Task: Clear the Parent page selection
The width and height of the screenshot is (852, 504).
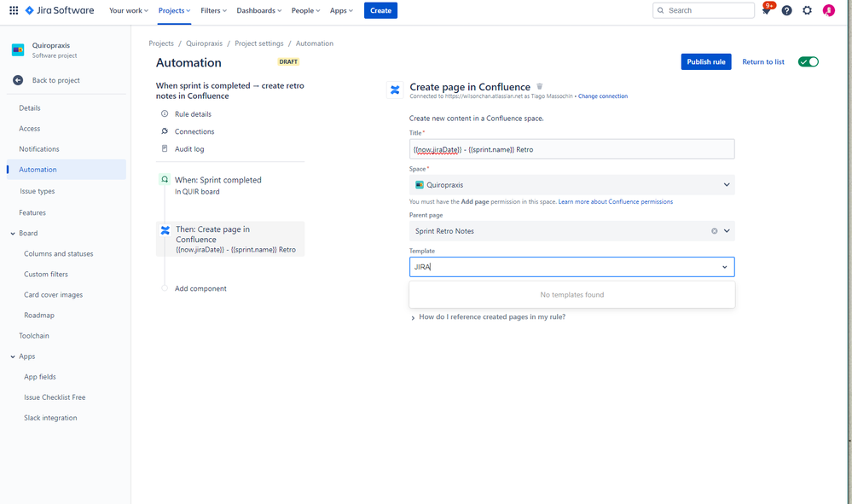Action: click(x=714, y=231)
